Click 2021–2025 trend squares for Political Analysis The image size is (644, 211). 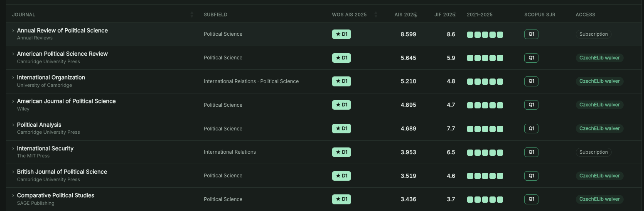point(485,129)
